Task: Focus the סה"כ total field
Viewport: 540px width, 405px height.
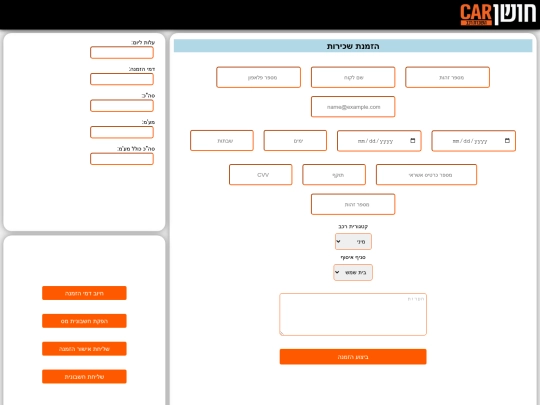Action: (x=122, y=106)
